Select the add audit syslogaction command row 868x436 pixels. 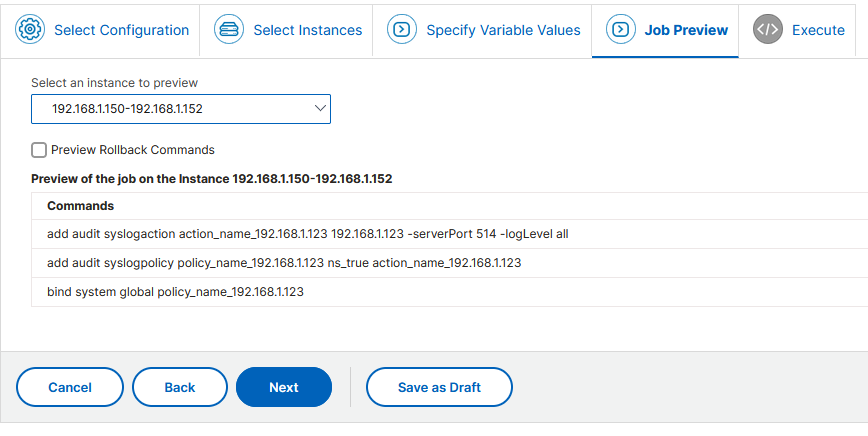[450, 234]
